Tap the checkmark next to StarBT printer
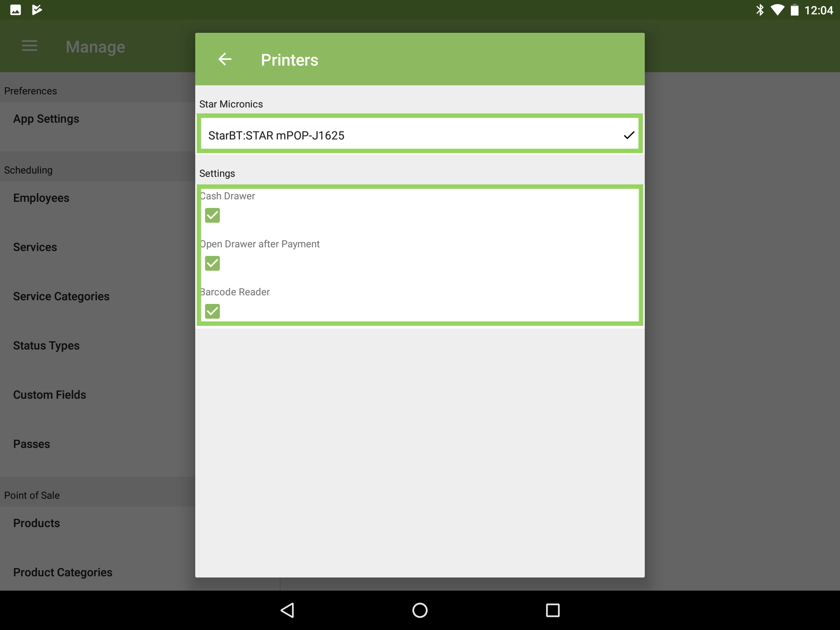840x630 pixels. [x=629, y=135]
